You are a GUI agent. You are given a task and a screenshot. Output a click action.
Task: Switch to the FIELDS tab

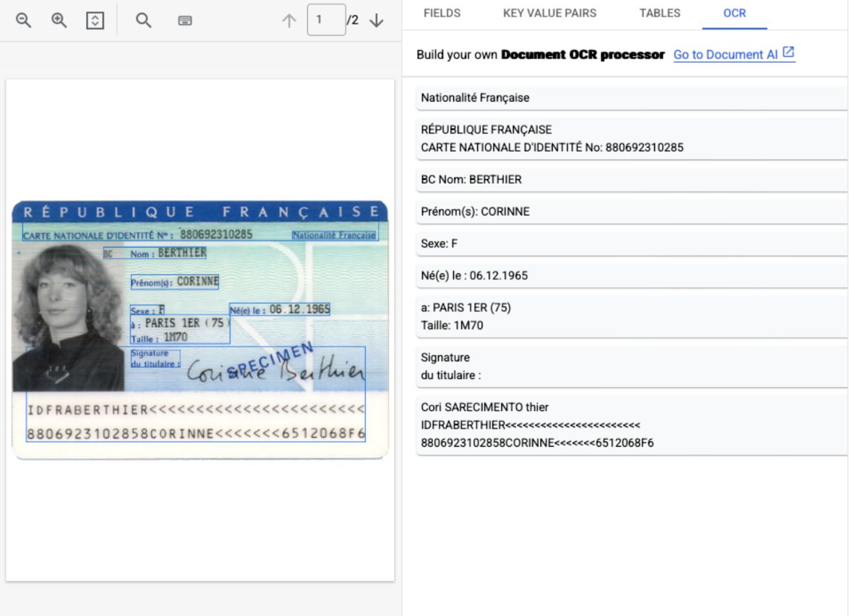(441, 13)
